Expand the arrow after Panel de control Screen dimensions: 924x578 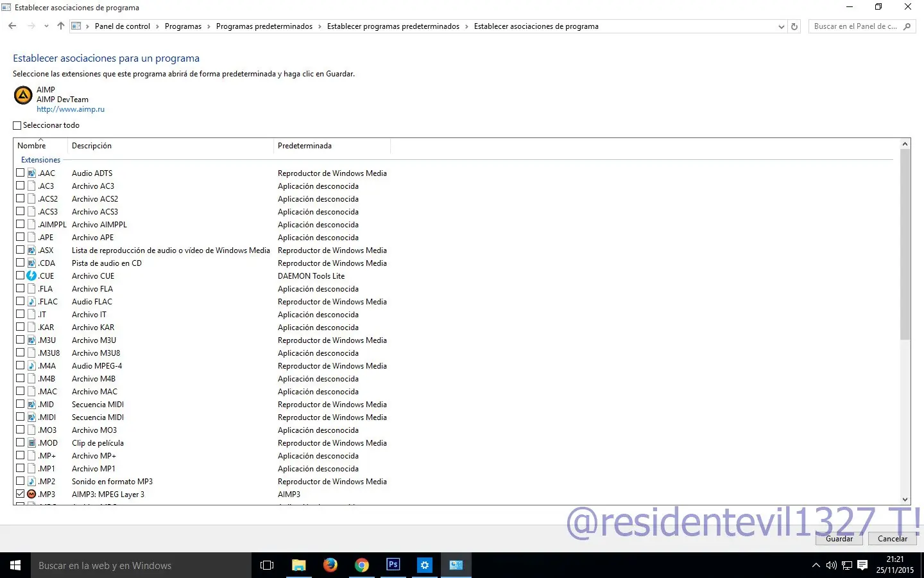[x=157, y=26]
